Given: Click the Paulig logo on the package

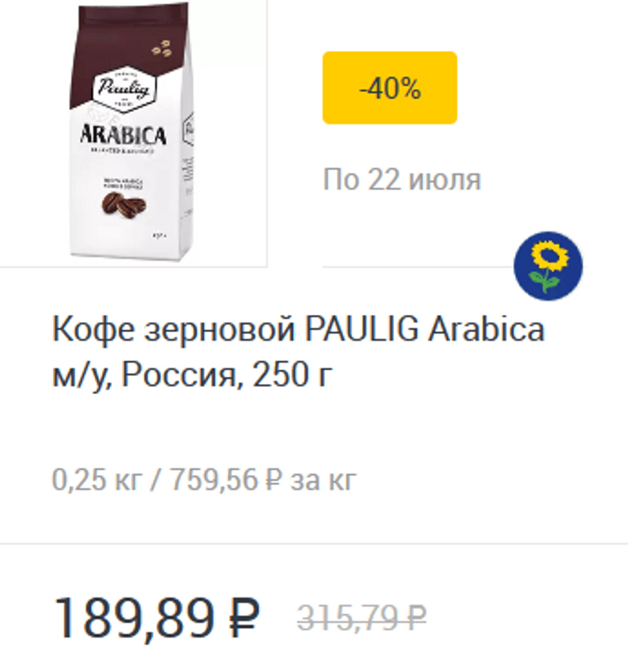Looking at the screenshot, I should coord(123,89).
